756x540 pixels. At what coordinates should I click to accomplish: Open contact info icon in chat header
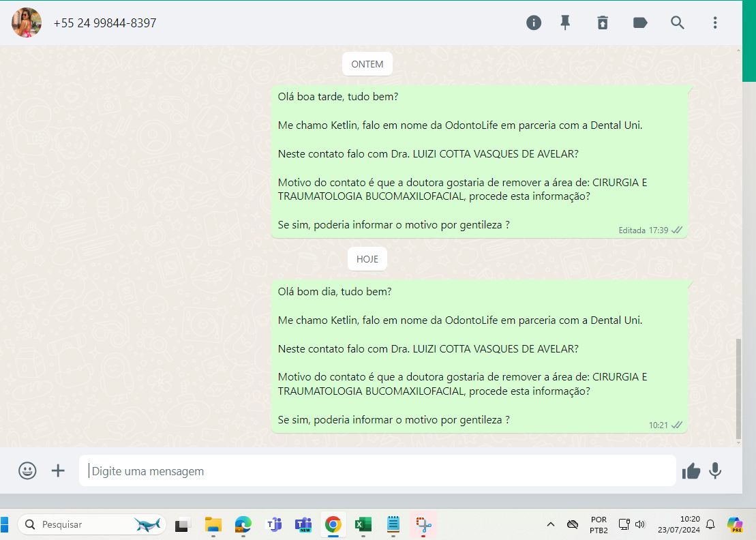pos(533,22)
